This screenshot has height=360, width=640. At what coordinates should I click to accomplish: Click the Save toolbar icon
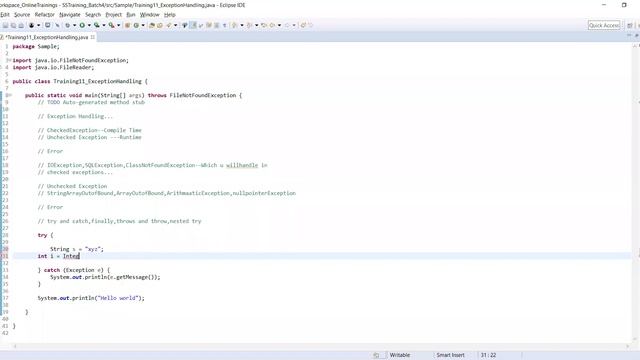(5, 25)
